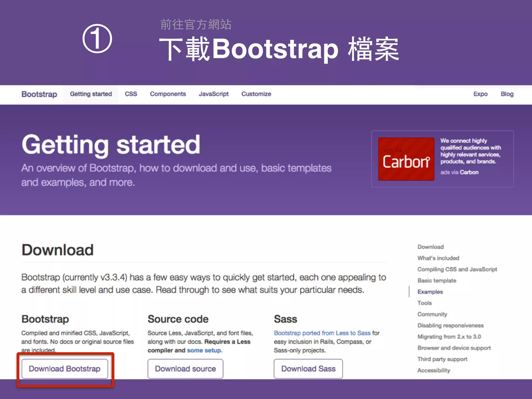Click the Carbon ad description text
The height and width of the screenshot is (399, 532).
pos(470,151)
